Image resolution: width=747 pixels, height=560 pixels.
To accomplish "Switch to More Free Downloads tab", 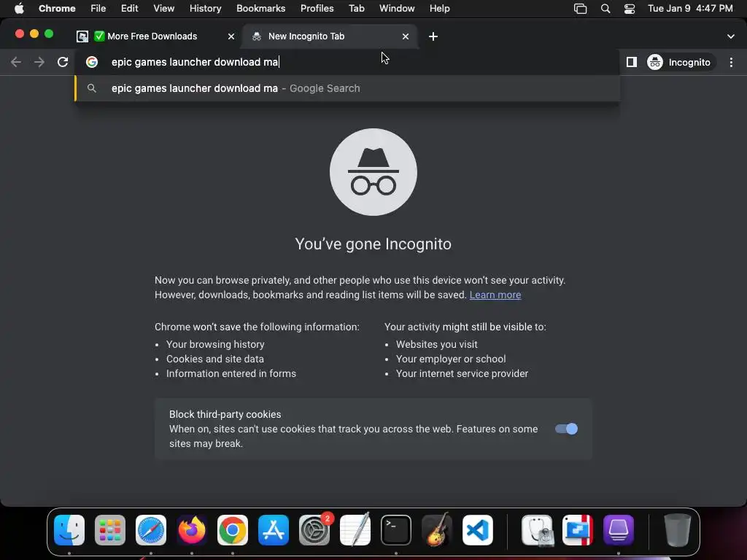I will click(x=152, y=36).
